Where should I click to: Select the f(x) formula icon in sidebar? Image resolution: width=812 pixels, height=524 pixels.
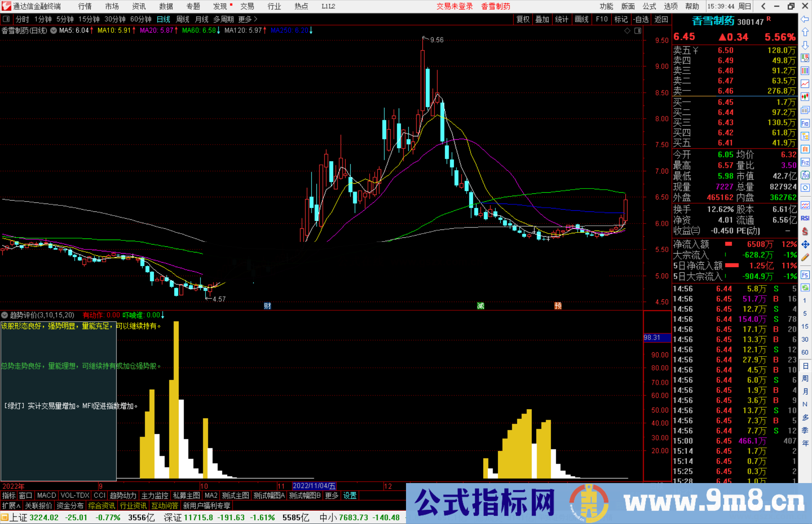pos(805,175)
